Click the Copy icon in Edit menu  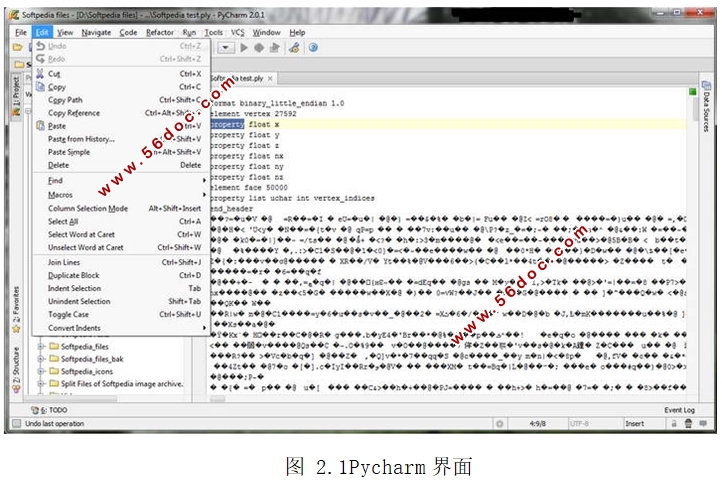(41, 87)
